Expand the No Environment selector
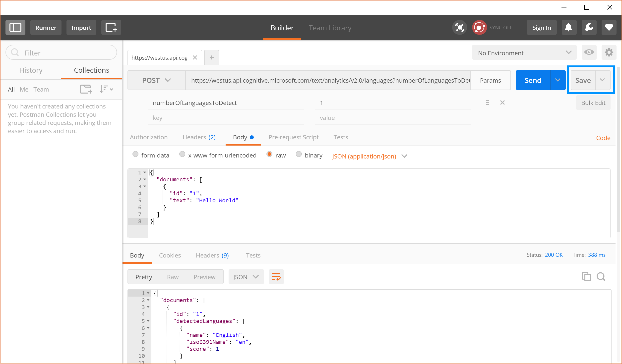Viewport: 622px width, 364px height. (x=524, y=53)
